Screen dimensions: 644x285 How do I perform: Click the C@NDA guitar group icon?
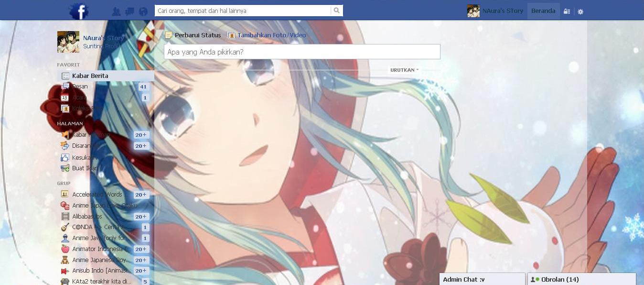pos(65,227)
